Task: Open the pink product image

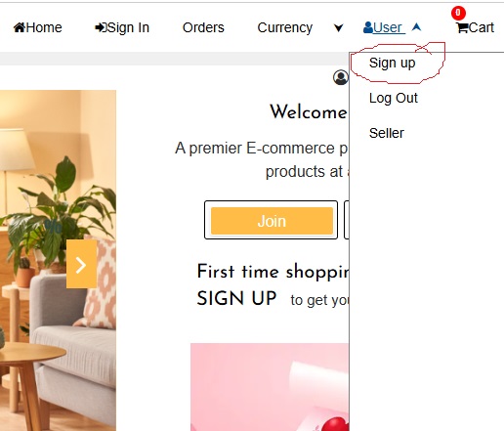Action: pos(270,387)
